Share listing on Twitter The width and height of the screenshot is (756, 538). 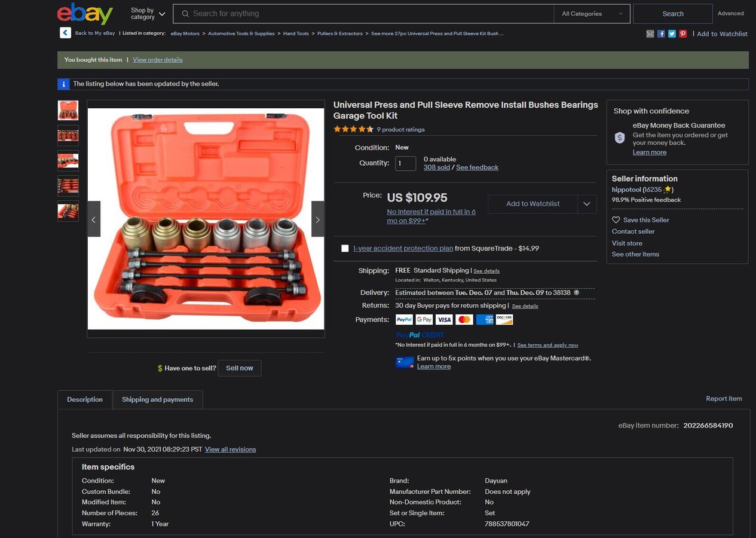672,34
